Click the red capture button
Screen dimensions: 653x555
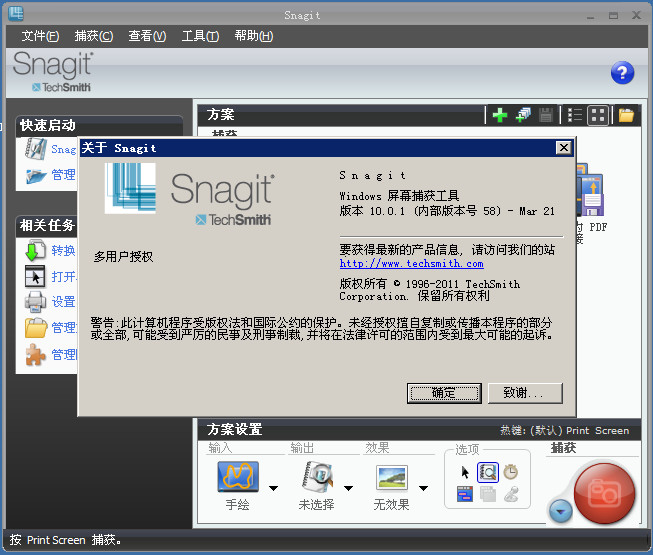(604, 493)
